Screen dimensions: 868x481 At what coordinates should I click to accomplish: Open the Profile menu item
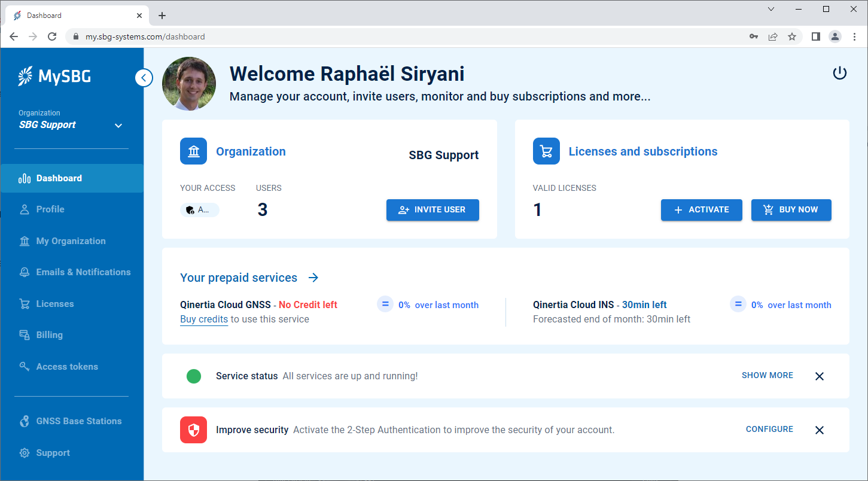point(50,209)
